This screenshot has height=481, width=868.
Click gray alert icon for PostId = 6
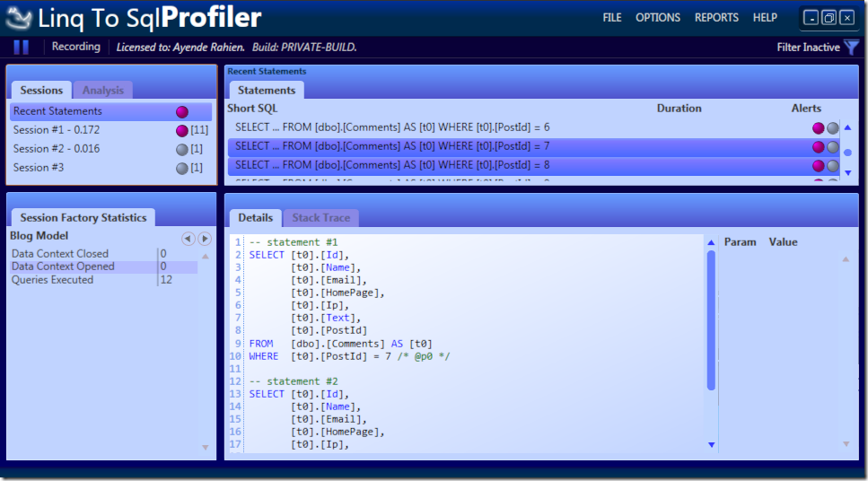pos(833,128)
